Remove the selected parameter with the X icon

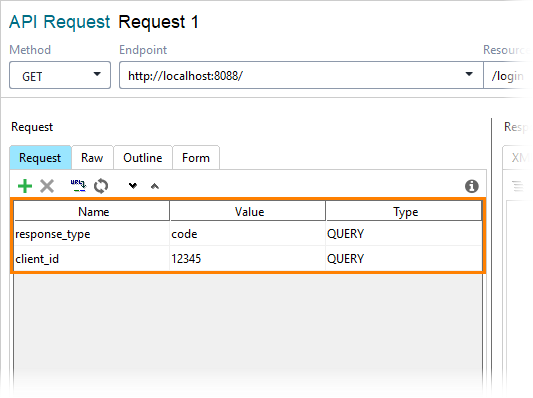click(47, 186)
